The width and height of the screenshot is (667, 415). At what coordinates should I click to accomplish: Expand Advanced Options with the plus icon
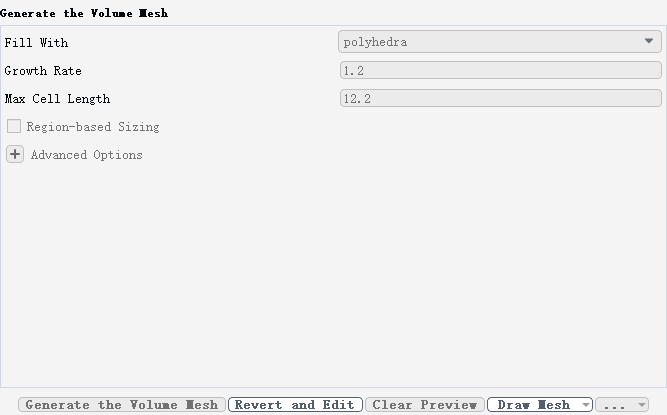15,154
